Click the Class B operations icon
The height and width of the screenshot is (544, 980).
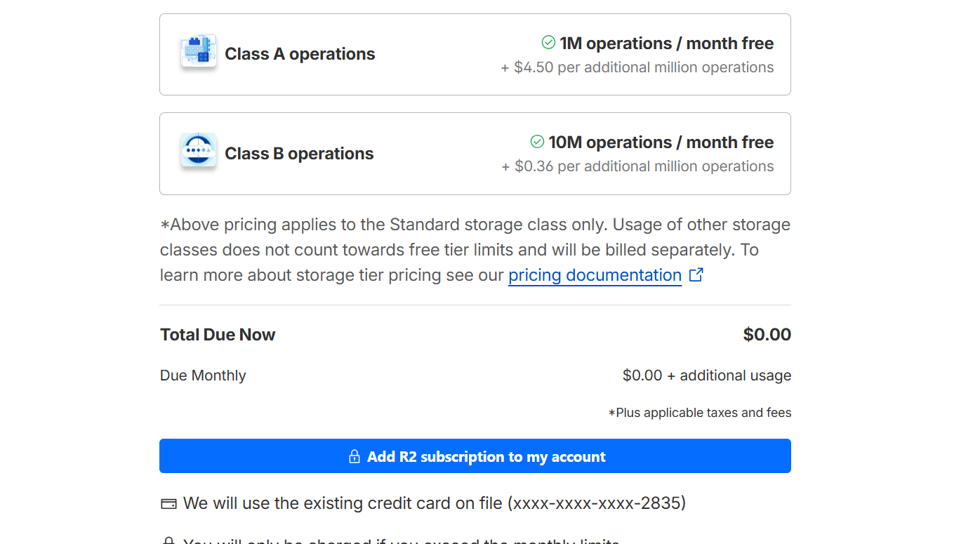[198, 151]
